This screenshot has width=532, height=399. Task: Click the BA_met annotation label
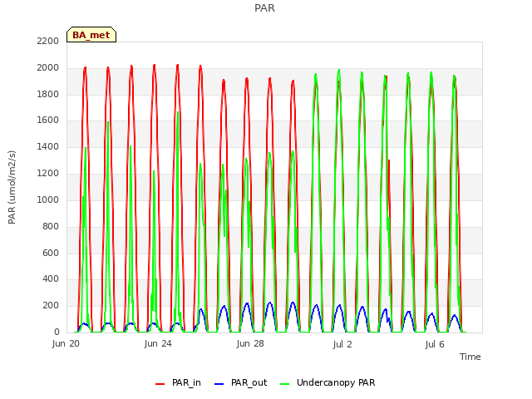[91, 35]
